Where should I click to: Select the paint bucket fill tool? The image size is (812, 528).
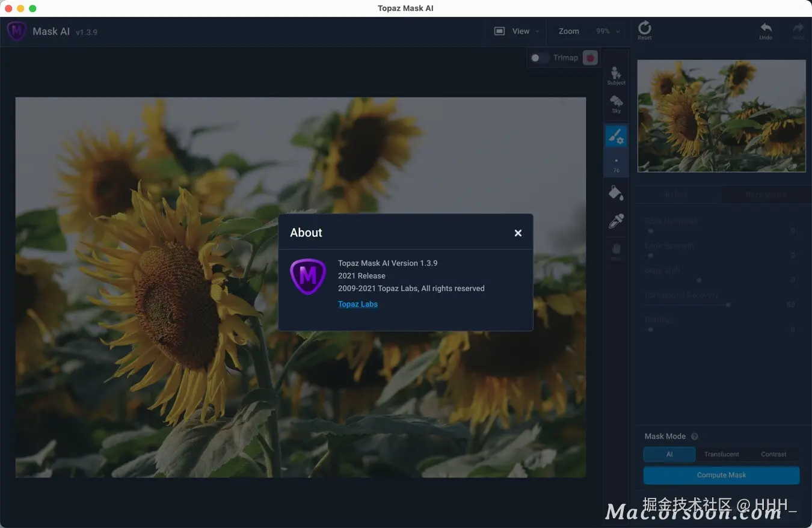pyautogui.click(x=616, y=193)
